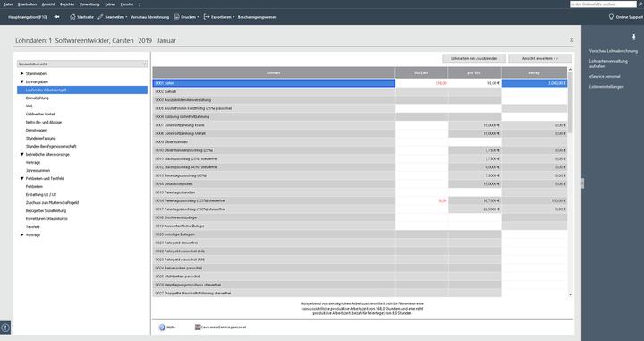Open the Berichte menu
This screenshot has width=644, height=341.
click(x=67, y=4)
